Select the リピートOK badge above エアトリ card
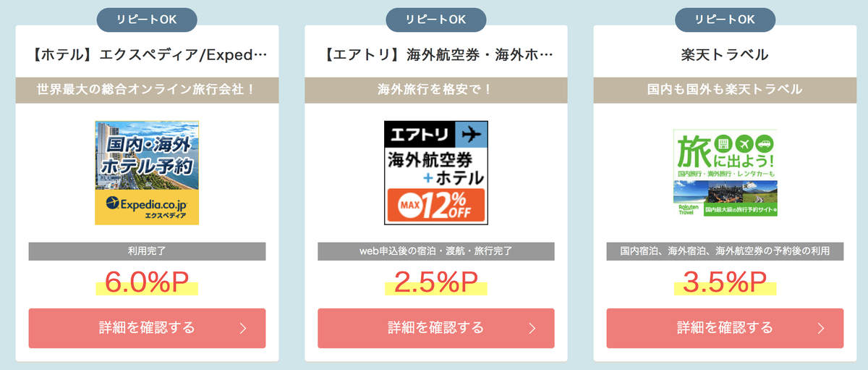 coord(436,20)
